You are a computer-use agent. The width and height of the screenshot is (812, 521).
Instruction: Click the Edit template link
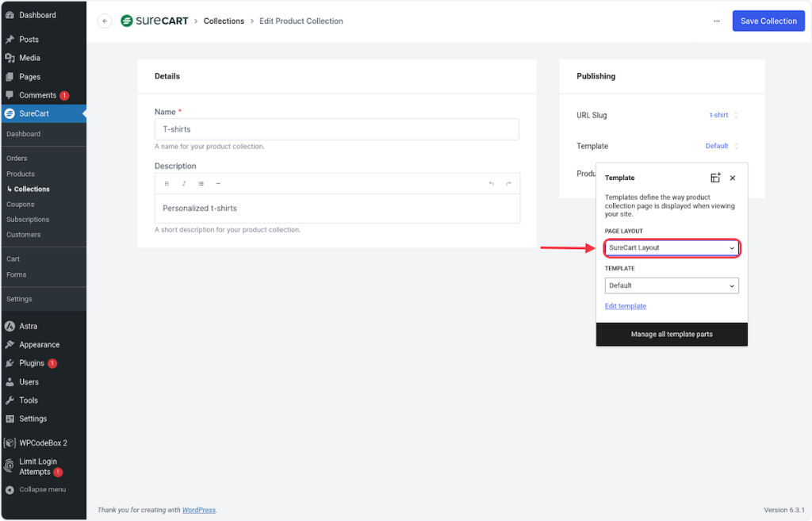625,306
